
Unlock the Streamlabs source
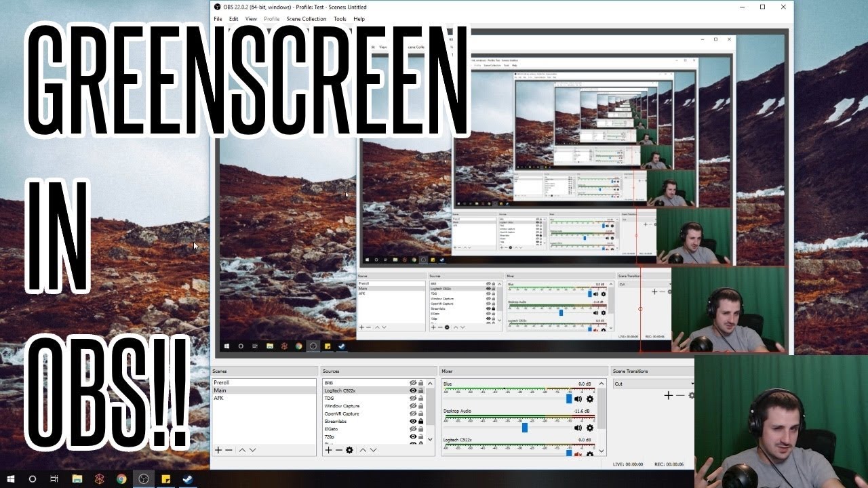pos(420,421)
